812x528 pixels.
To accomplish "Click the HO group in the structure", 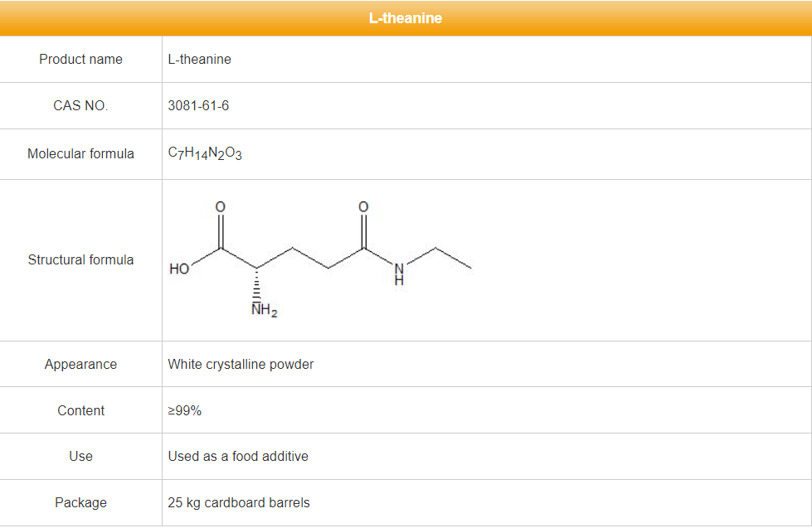I will tap(179, 269).
